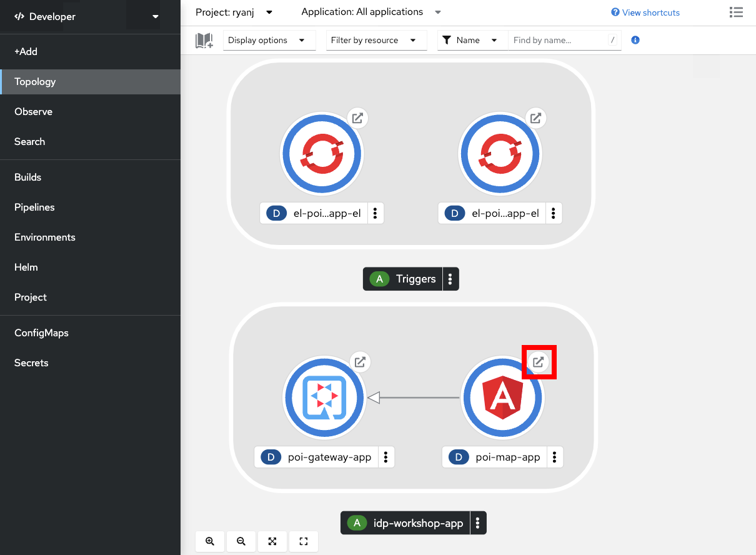Reset topology view
This screenshot has height=555, width=756.
pos(304,541)
